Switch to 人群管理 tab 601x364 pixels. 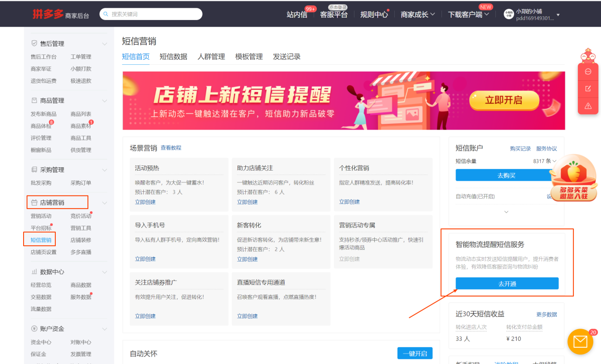pos(211,57)
